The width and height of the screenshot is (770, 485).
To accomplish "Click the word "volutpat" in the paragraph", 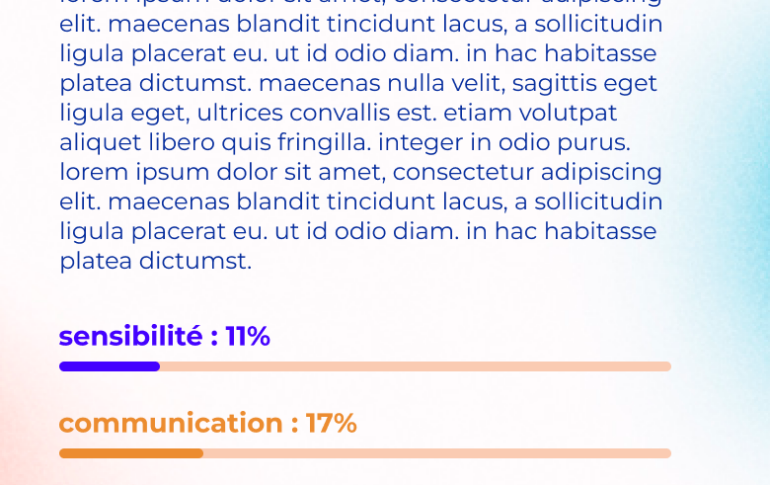I will tap(568, 114).
